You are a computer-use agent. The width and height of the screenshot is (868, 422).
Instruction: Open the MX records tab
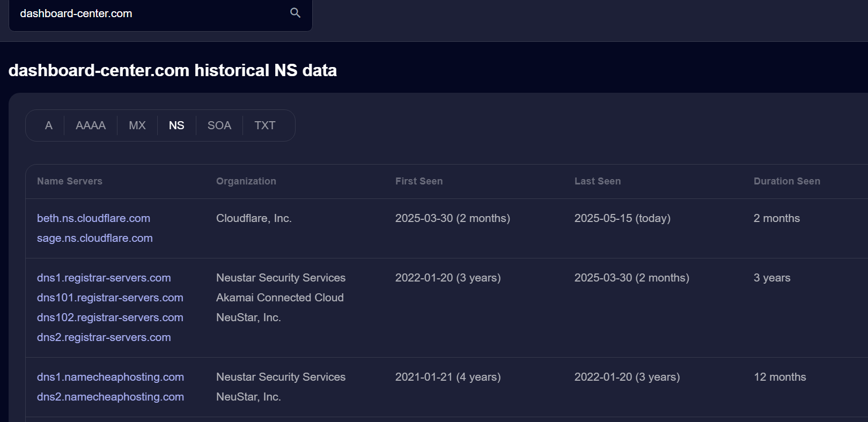(137, 125)
